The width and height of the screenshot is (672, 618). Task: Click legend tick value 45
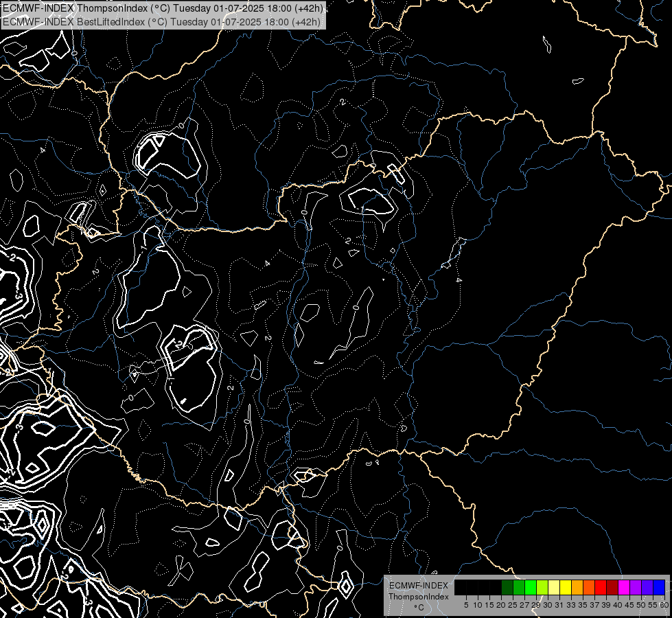coord(629,605)
